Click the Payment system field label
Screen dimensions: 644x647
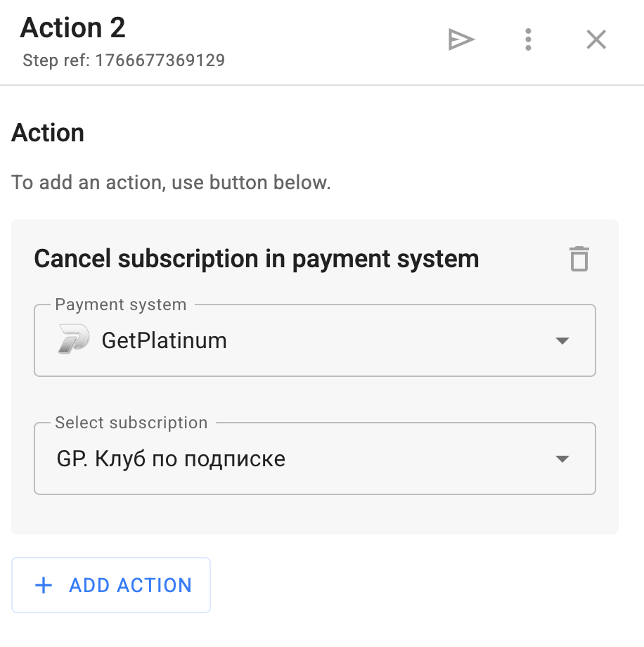(x=121, y=305)
